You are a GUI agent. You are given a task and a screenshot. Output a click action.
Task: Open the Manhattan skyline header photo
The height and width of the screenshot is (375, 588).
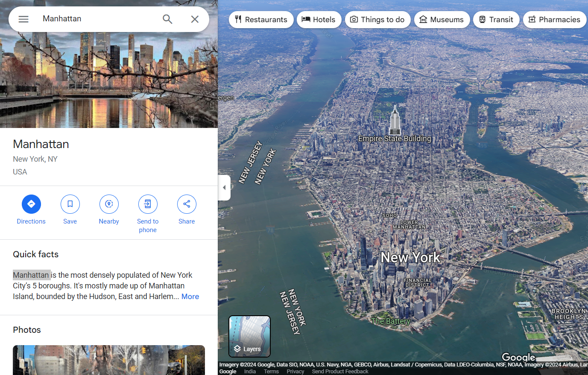(109, 64)
